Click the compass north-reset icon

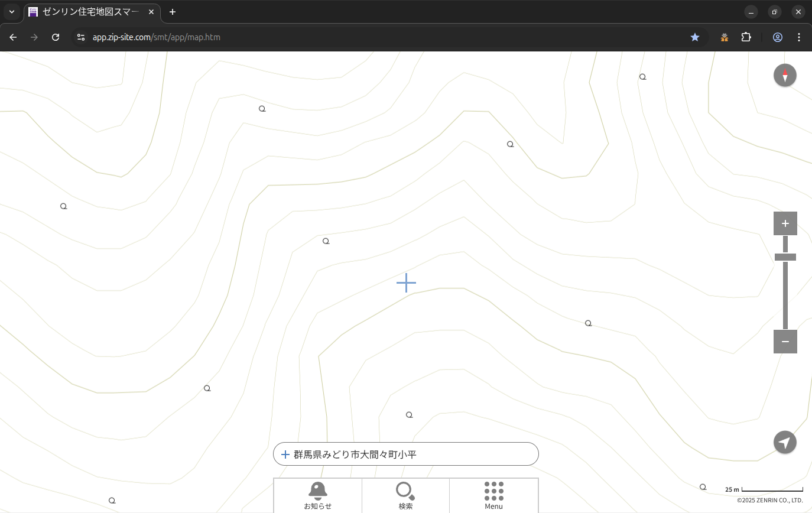tap(785, 76)
